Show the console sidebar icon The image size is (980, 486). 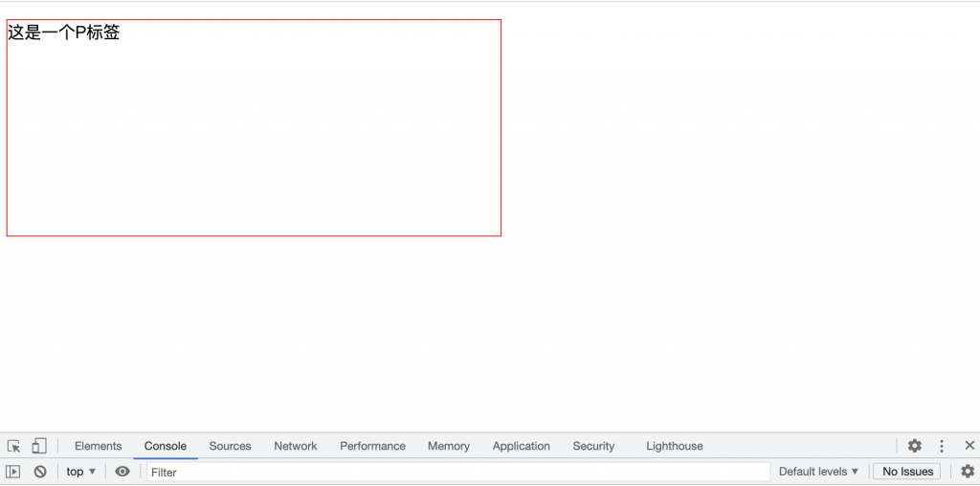coord(12,472)
